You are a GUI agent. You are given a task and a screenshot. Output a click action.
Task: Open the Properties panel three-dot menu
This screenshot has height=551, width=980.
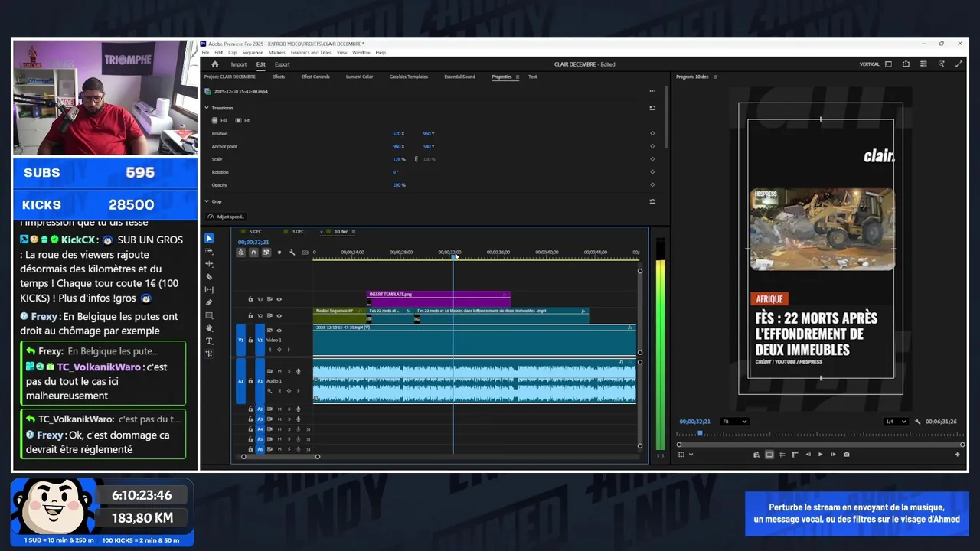click(652, 91)
